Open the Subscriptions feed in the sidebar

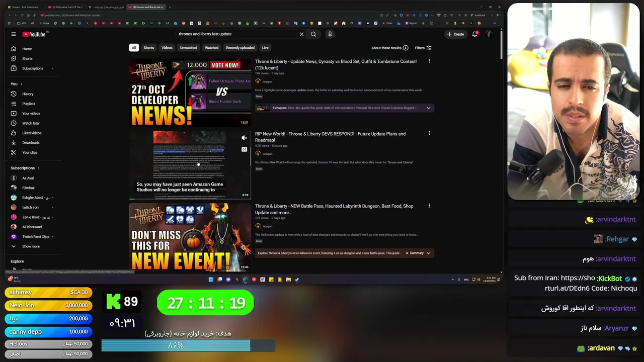pyautogui.click(x=33, y=68)
